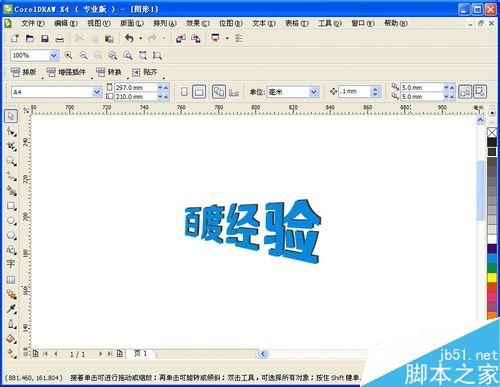Open the 编辑(E) menu
This screenshot has height=387, width=500.
click(66, 23)
